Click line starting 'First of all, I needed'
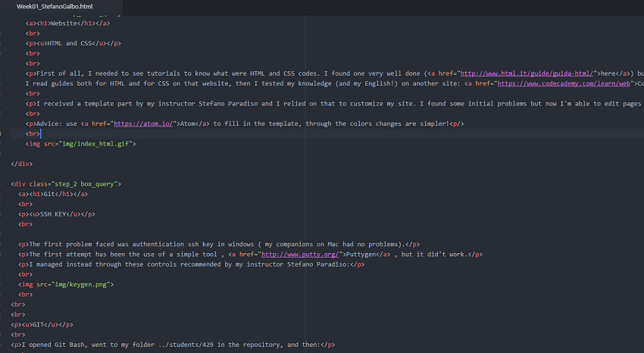644x353 pixels. (335, 73)
